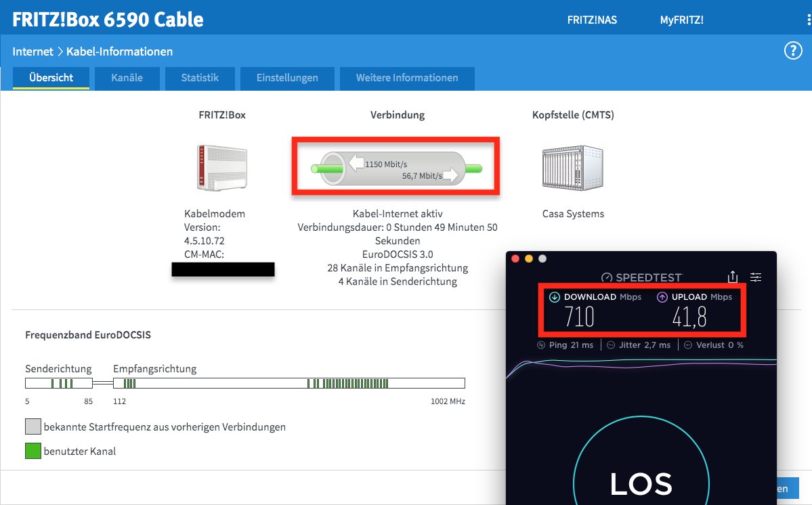812x505 pixels.
Task: Click the 4 Kanäle in Senderichtung text
Action: pos(398,282)
